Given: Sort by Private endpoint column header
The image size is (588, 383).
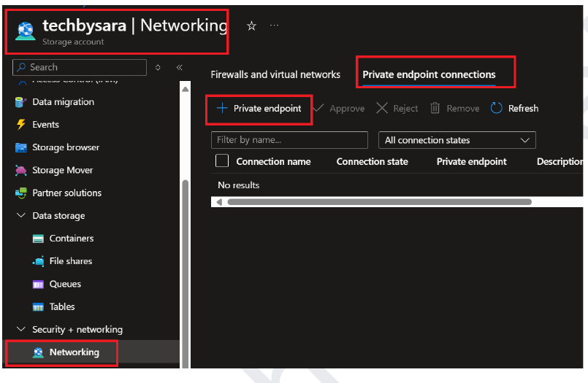Looking at the screenshot, I should 471,162.
